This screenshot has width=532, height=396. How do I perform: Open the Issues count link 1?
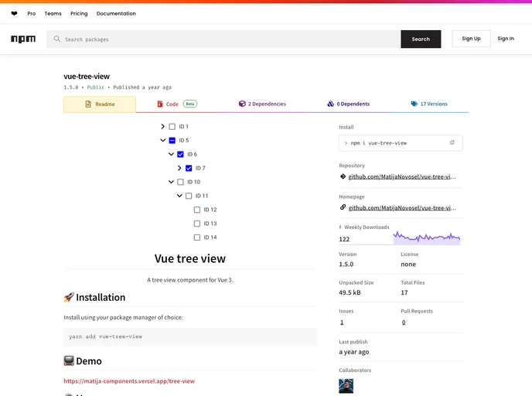point(342,323)
